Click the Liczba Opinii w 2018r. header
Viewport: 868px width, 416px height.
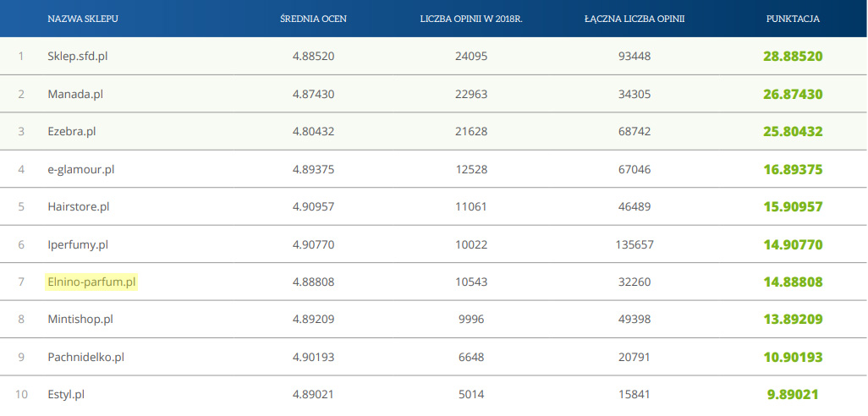point(471,19)
